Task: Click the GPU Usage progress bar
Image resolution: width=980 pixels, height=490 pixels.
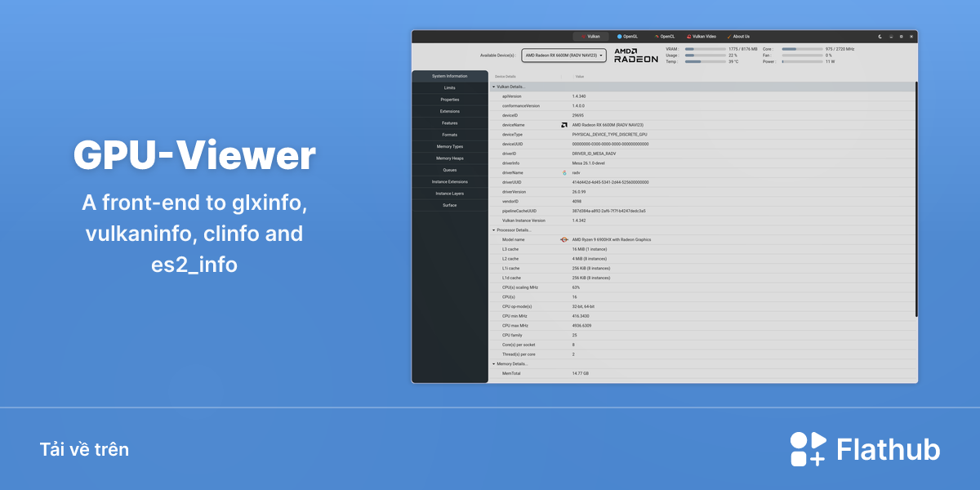Action: click(x=705, y=56)
